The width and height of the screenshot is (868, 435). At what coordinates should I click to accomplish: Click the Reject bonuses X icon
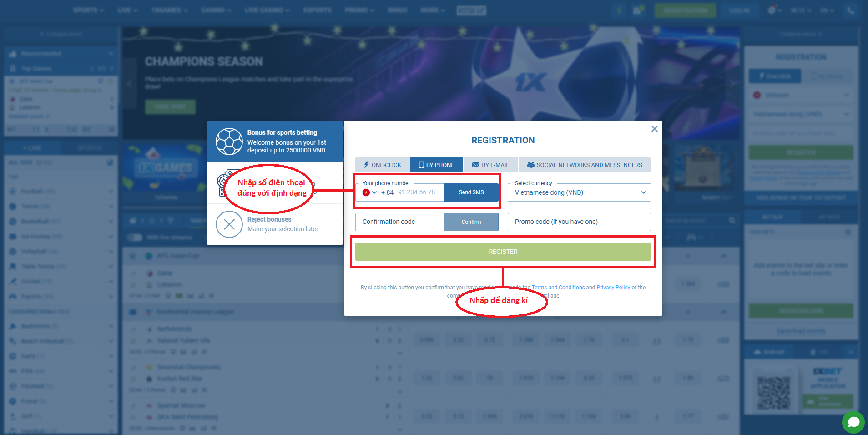(x=229, y=224)
